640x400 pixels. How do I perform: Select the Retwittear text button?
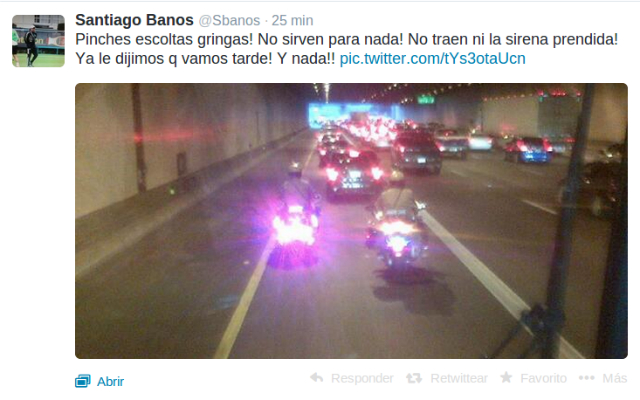(459, 378)
